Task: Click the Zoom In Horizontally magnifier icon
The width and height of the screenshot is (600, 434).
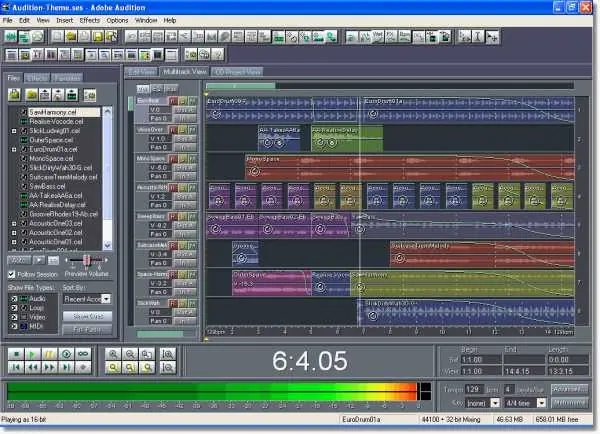Action: coord(113,354)
